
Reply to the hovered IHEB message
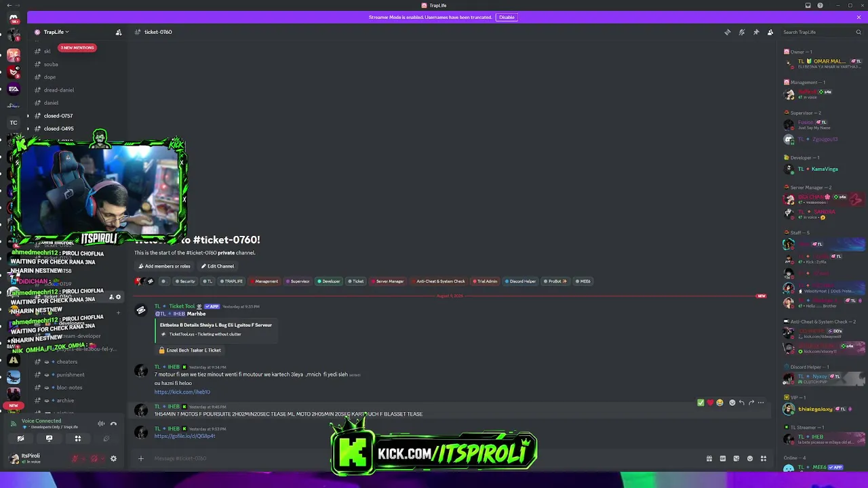click(x=741, y=403)
